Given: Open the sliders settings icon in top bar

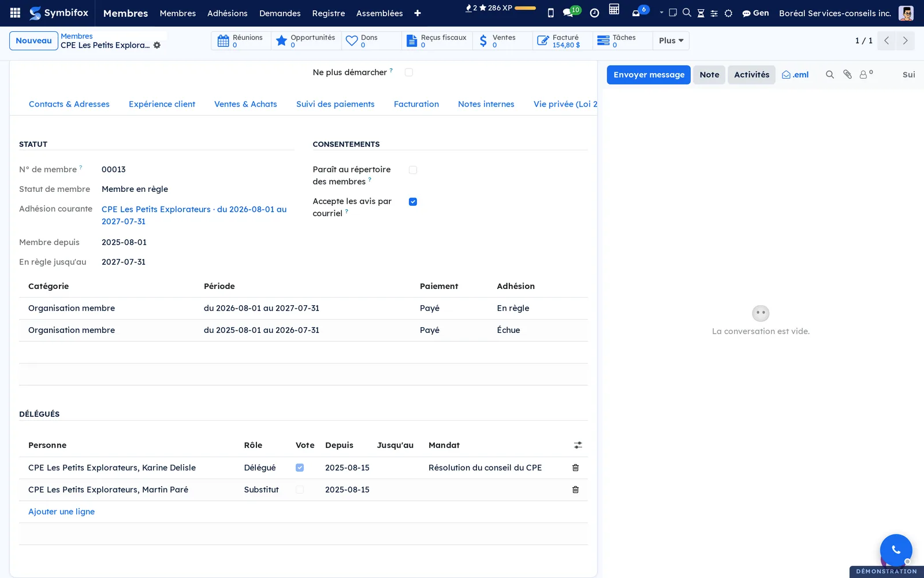Looking at the screenshot, I should pyautogui.click(x=714, y=13).
